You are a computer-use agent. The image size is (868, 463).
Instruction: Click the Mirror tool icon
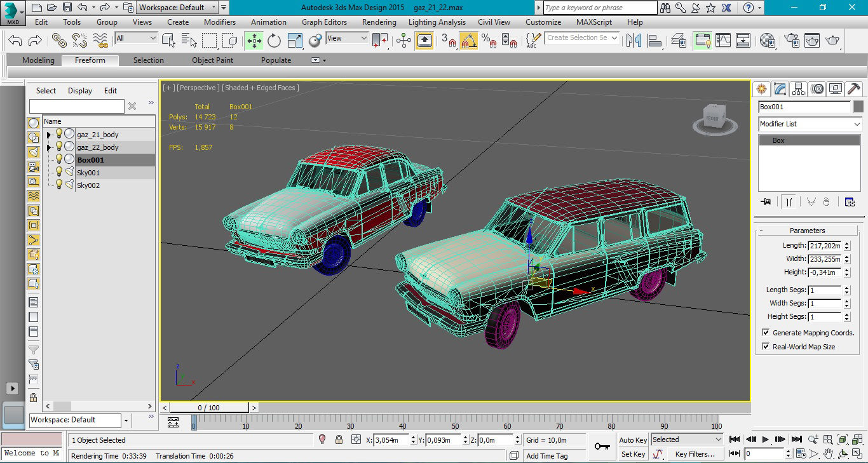tap(634, 41)
